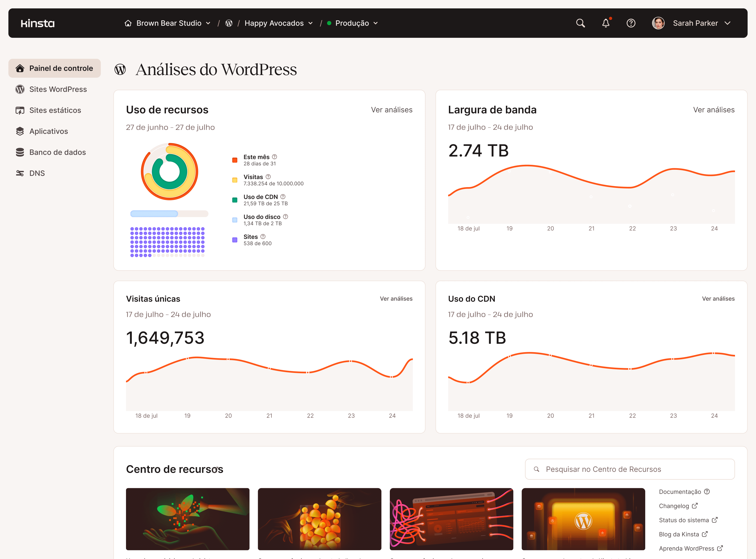Open the help menu icon
This screenshot has height=559, width=756.
[x=631, y=23]
